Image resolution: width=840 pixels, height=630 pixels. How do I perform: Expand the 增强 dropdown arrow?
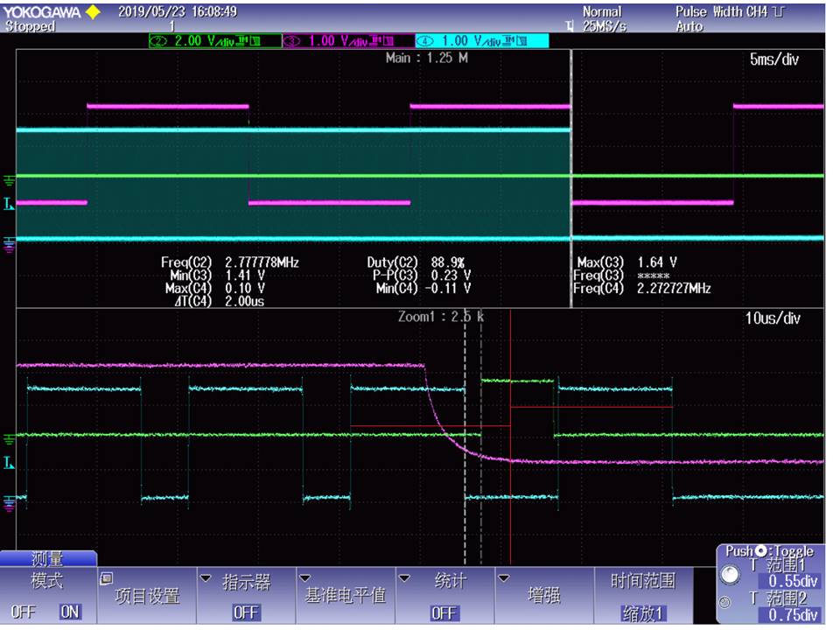[x=504, y=578]
